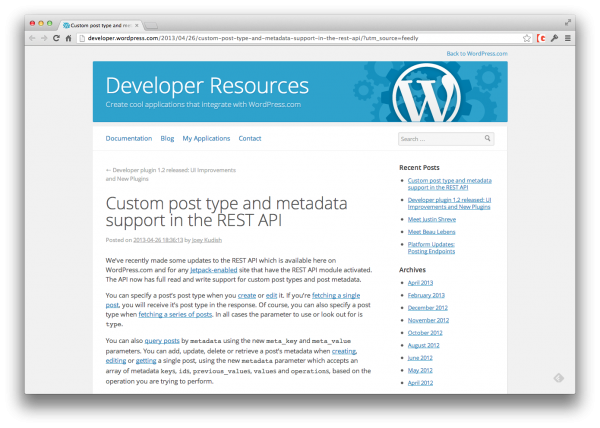Viewport: 600px width, 428px height.
Task: Follow the create link in the article
Action: pos(247,296)
